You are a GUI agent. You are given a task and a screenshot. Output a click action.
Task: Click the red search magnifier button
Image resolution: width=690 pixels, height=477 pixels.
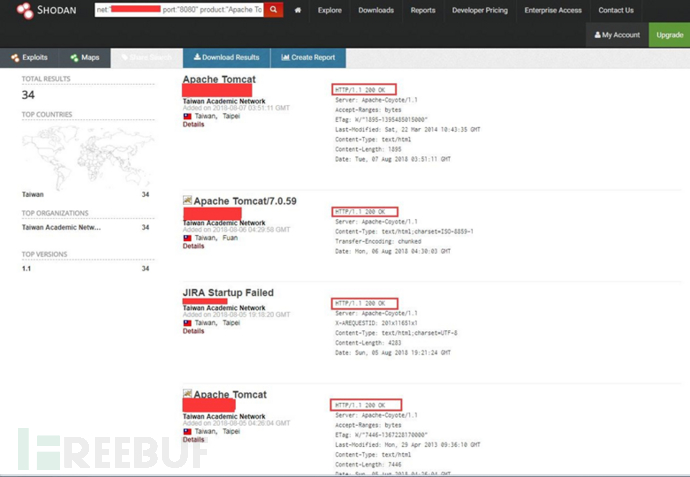(x=273, y=10)
